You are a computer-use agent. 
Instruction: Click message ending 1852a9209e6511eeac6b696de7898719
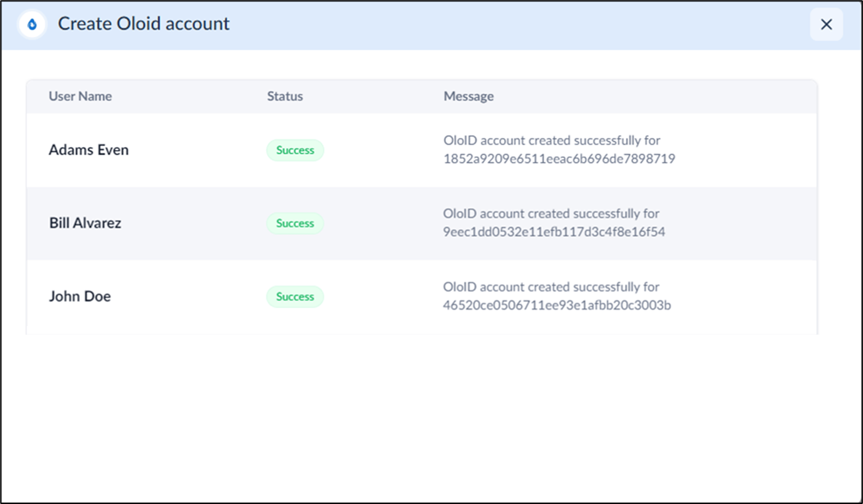coord(559,149)
